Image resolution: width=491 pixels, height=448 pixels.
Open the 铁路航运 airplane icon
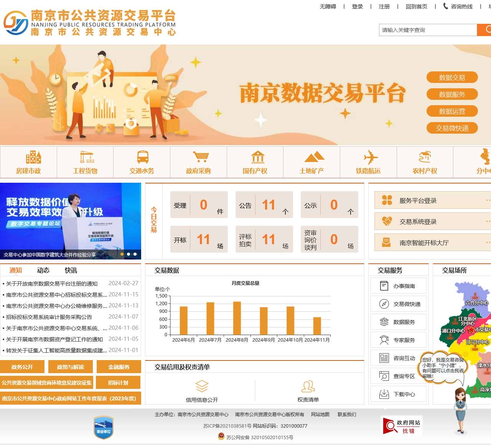[x=371, y=157]
